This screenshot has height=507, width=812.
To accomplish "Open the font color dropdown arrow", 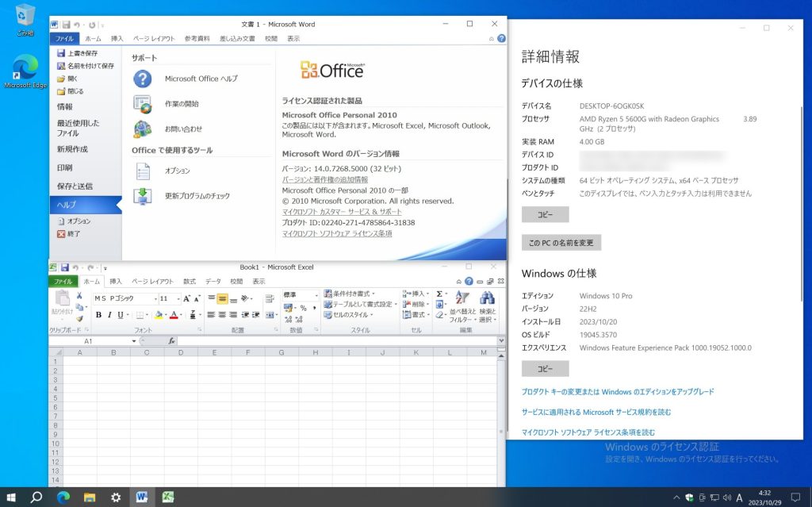I will pyautogui.click(x=180, y=317).
